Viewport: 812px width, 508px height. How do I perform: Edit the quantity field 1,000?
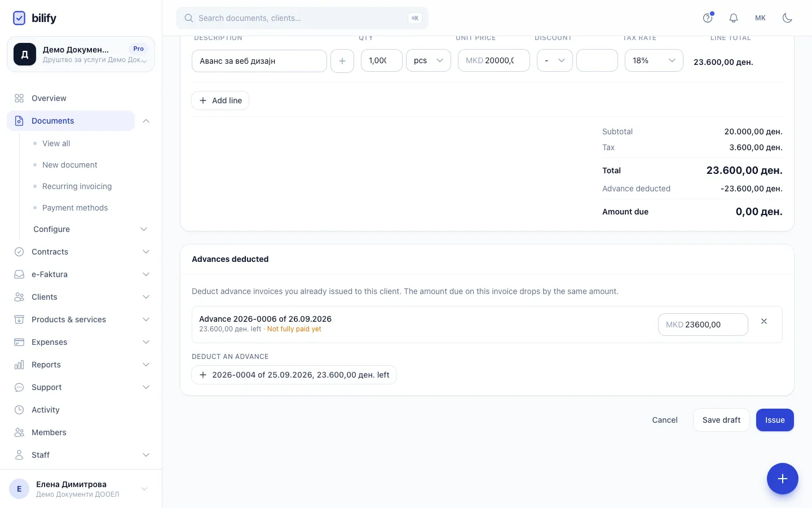(x=382, y=60)
